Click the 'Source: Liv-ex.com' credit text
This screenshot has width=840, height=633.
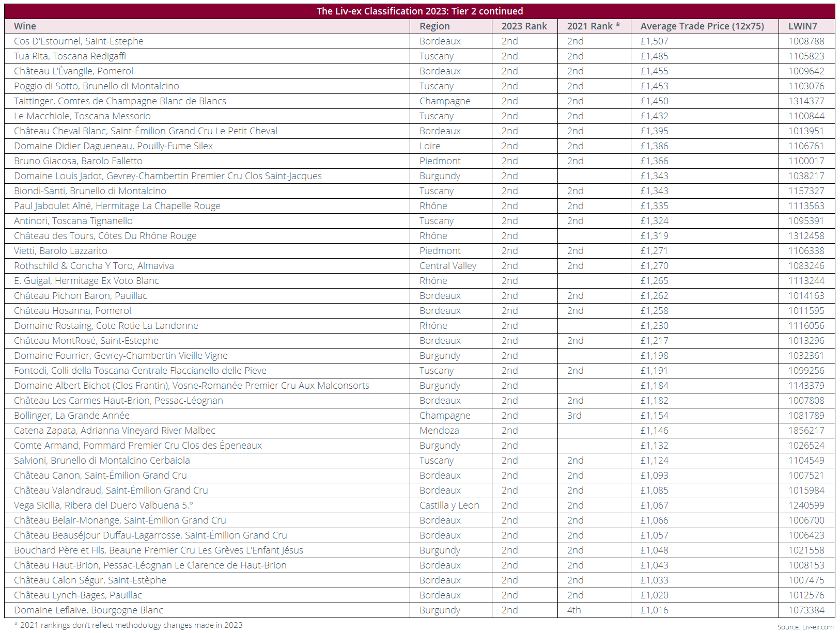(x=805, y=627)
